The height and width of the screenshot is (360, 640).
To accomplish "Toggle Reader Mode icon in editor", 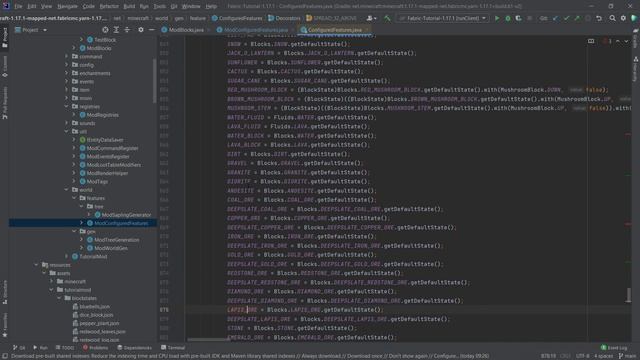I will 591,41.
